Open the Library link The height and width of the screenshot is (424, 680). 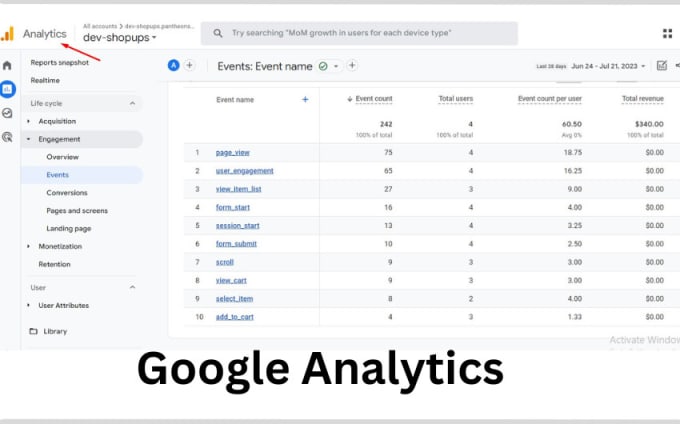(55, 331)
